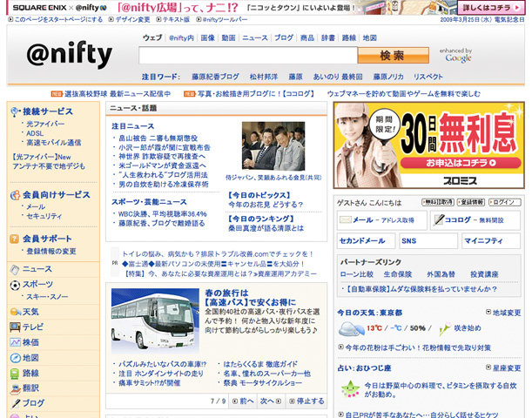Focus the main search input field

click(x=248, y=56)
